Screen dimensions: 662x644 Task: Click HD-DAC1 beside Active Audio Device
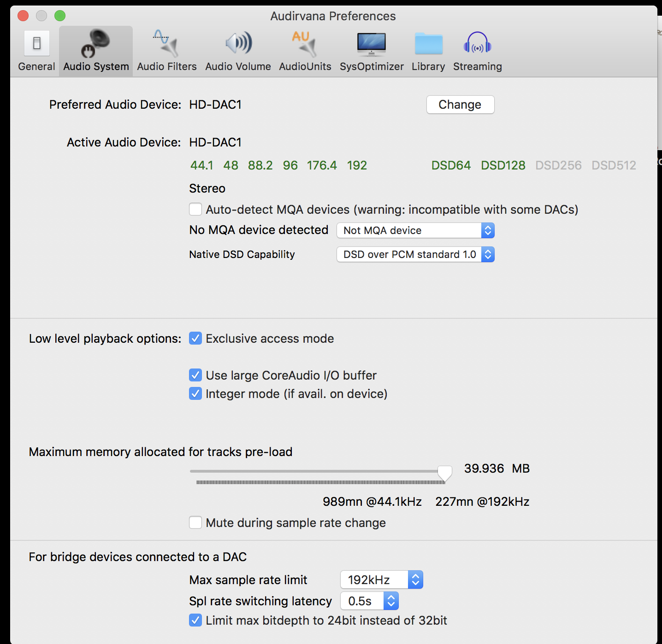[216, 142]
